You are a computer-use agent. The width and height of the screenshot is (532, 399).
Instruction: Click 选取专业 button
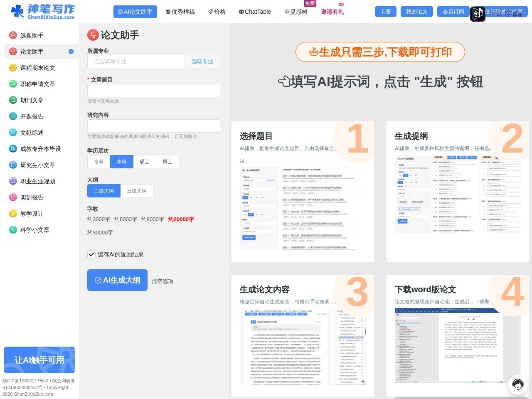click(x=202, y=62)
